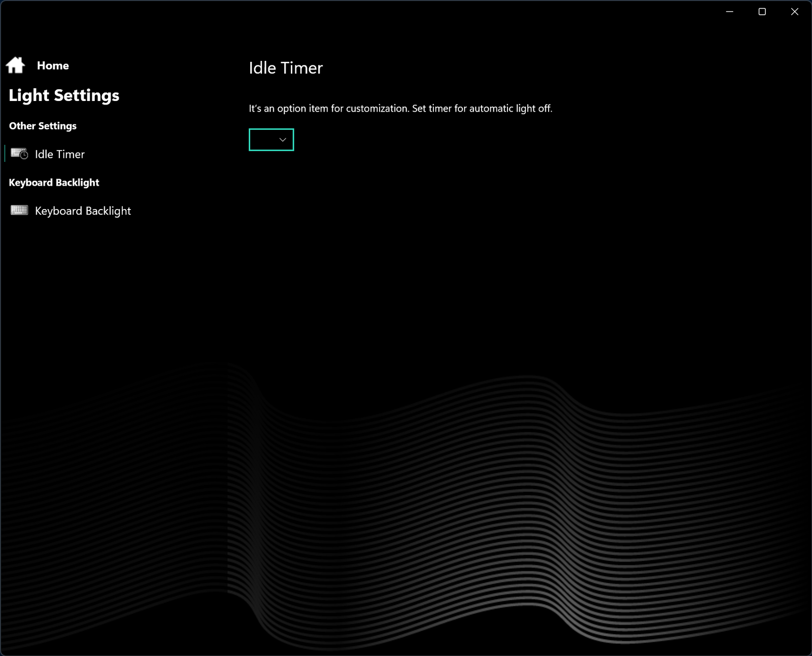This screenshot has height=656, width=812.
Task: Open the Idle Timer menu item
Action: point(59,154)
